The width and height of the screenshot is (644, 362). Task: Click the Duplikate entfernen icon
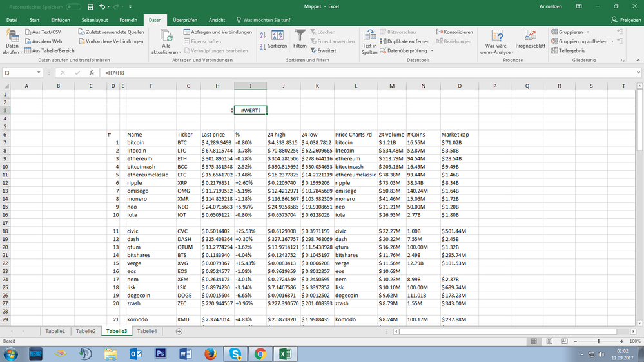(383, 41)
